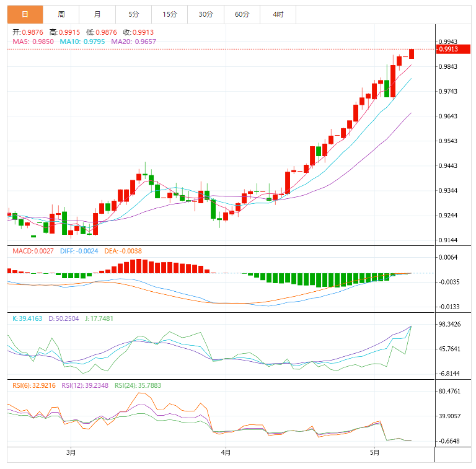
Task: Click the 39.9057 RSI axis label
Action: coord(449,416)
